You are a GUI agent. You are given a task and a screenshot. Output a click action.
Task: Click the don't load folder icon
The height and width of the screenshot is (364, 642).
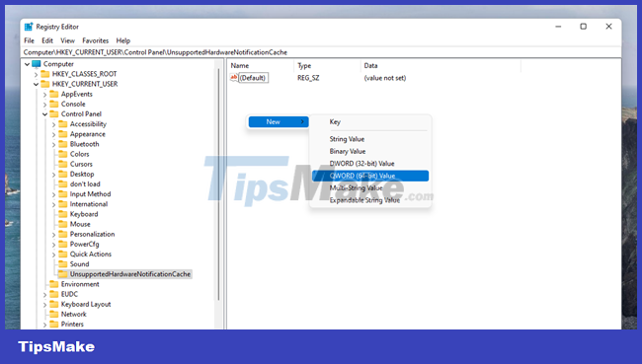[62, 184]
